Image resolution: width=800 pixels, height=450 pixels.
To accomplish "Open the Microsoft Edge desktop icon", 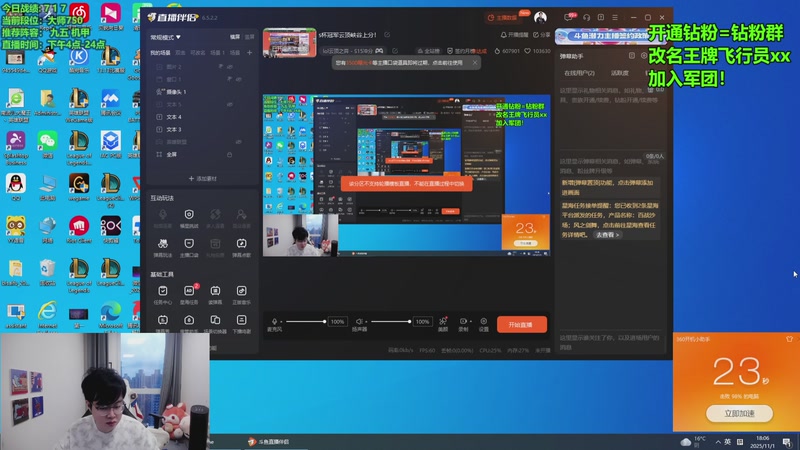I will pos(111,315).
